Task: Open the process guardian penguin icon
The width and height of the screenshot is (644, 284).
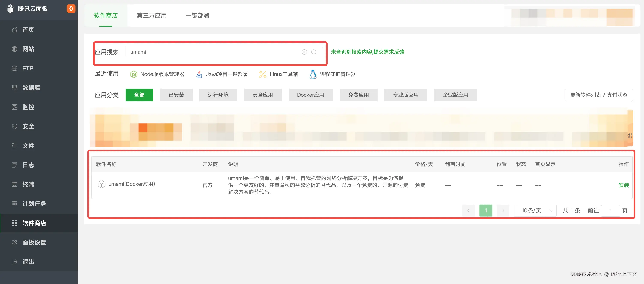Action: point(313,74)
